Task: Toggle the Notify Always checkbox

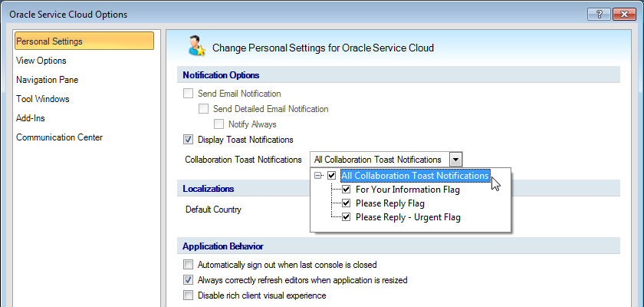Action: coord(219,124)
